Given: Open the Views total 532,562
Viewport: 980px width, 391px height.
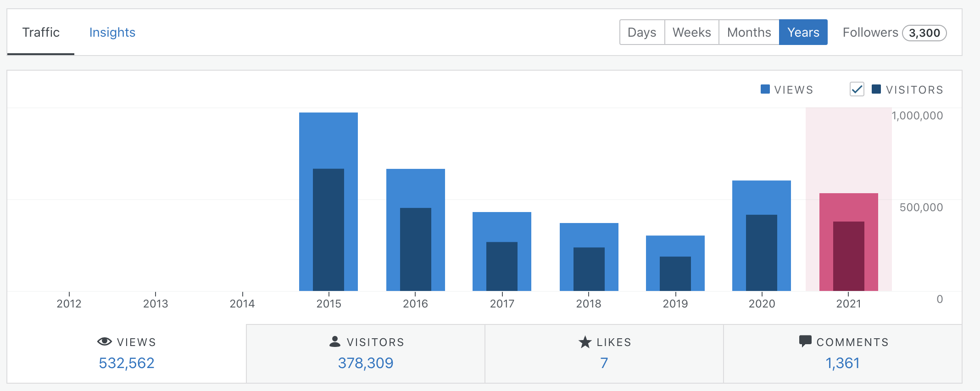Looking at the screenshot, I should point(127,363).
